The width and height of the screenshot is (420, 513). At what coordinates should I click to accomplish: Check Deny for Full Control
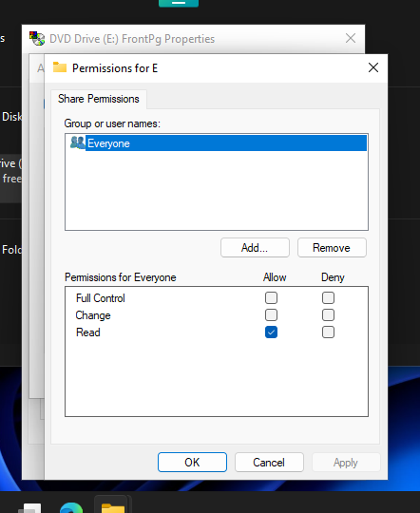tap(328, 298)
